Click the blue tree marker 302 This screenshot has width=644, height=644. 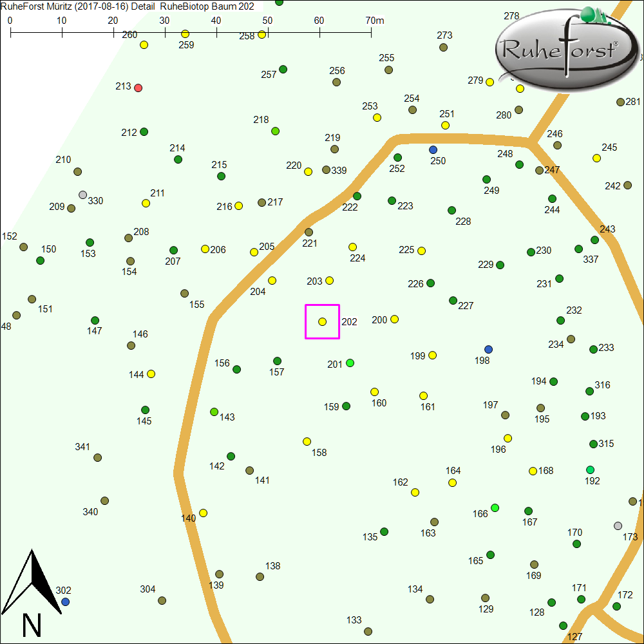pos(65,601)
